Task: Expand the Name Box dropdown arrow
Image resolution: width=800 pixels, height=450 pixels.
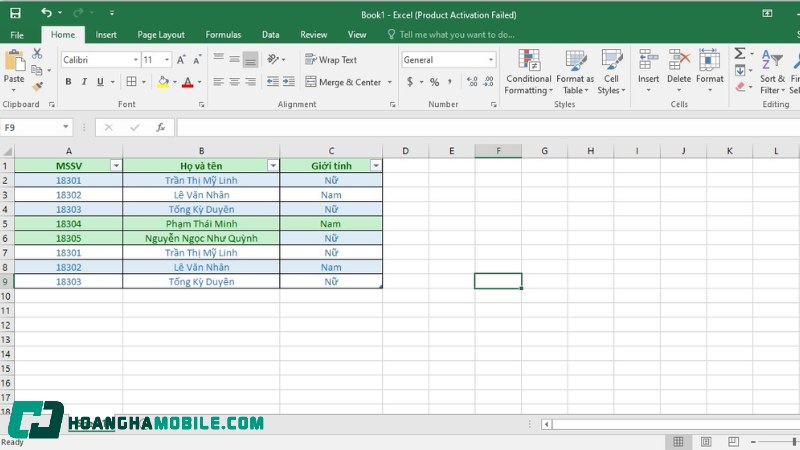Action: (x=65, y=127)
